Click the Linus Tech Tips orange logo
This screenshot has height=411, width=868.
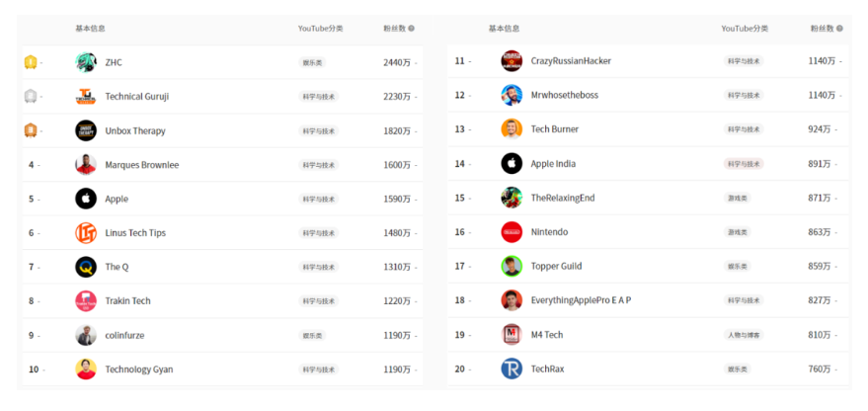[86, 232]
